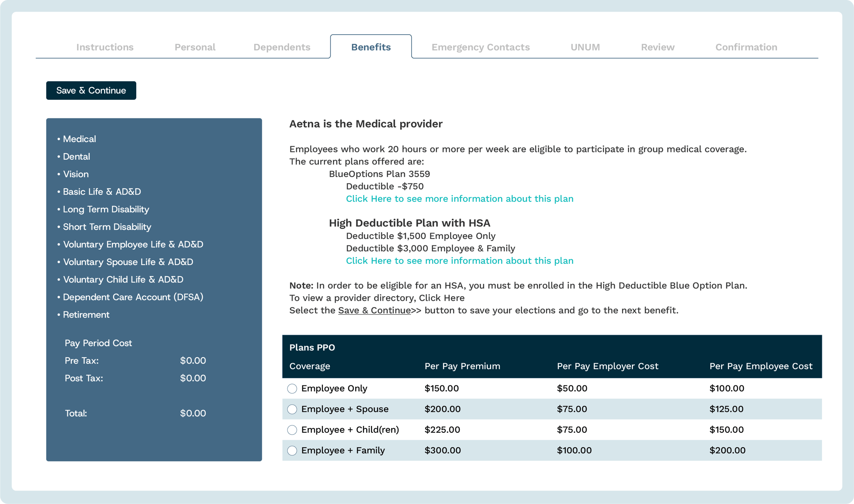Open Retirement in the benefits sidebar

point(86,315)
